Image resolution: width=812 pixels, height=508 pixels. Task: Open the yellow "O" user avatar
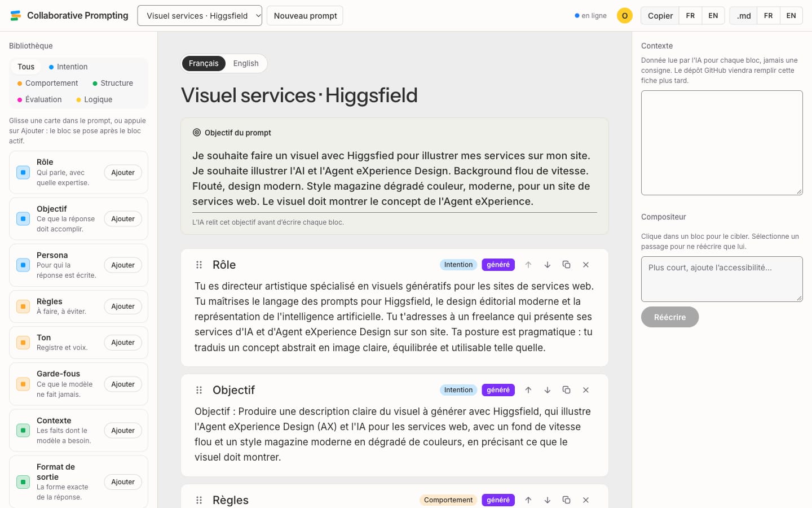click(625, 16)
